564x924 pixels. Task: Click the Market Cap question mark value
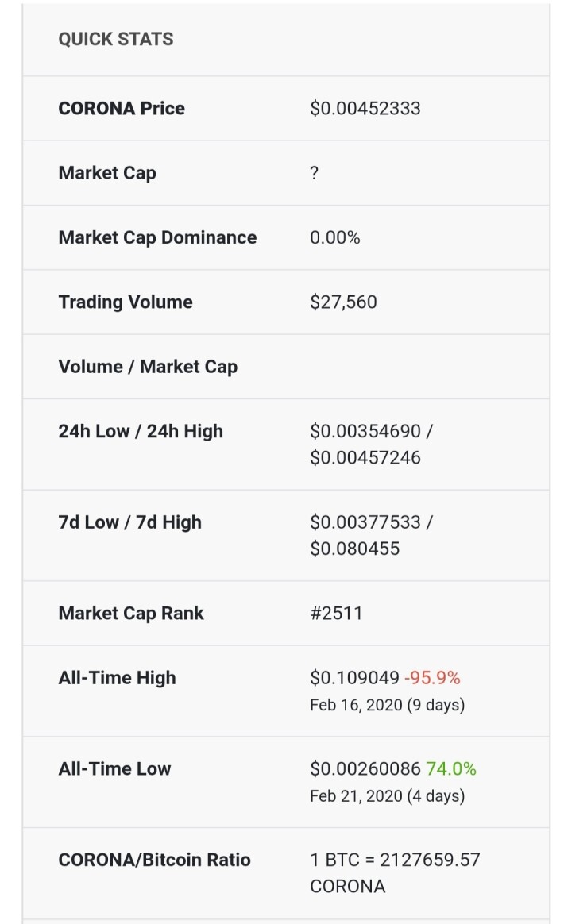[314, 173]
